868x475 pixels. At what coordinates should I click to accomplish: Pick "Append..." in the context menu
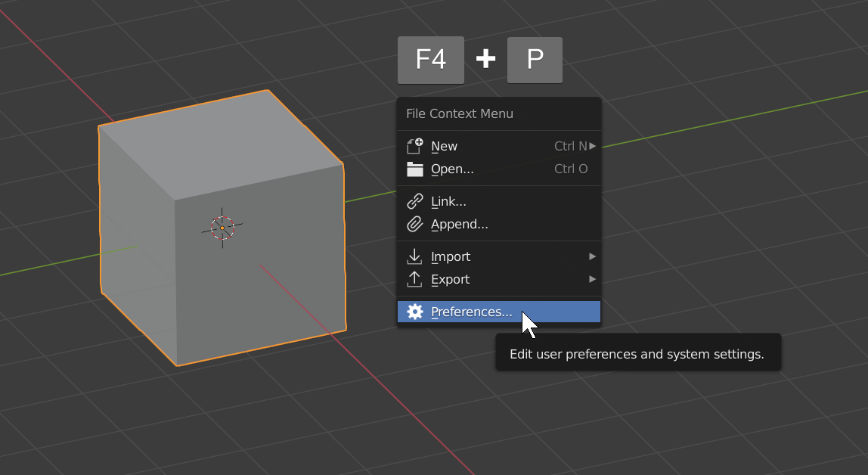point(459,224)
